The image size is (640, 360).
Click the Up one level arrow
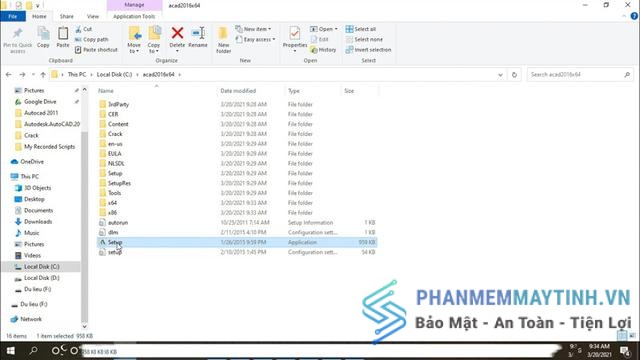pos(43,75)
